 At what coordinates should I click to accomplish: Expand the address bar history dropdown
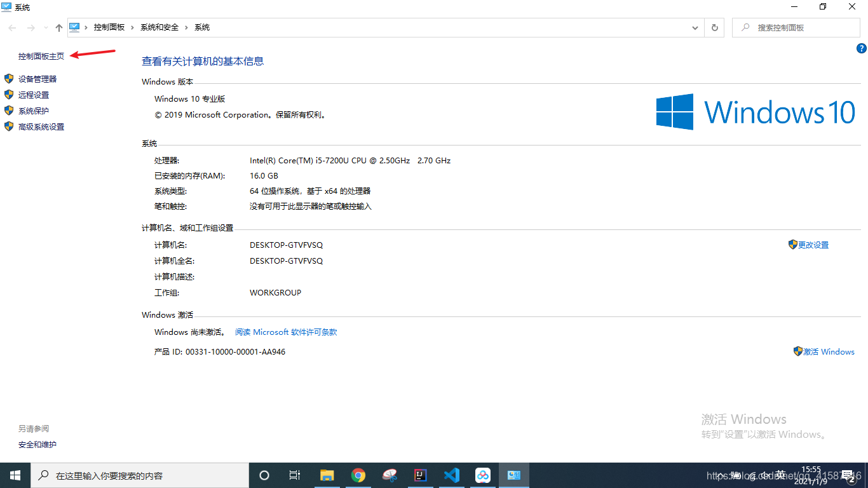click(695, 27)
